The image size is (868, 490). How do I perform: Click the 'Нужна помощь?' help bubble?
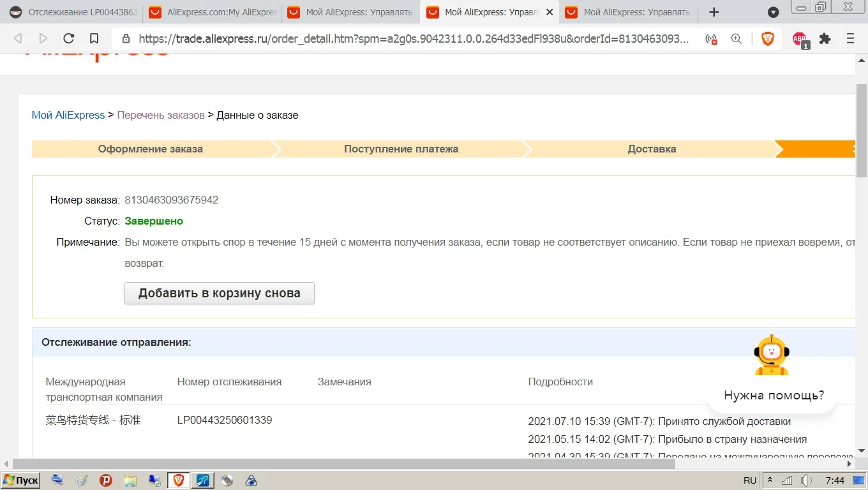coord(774,396)
